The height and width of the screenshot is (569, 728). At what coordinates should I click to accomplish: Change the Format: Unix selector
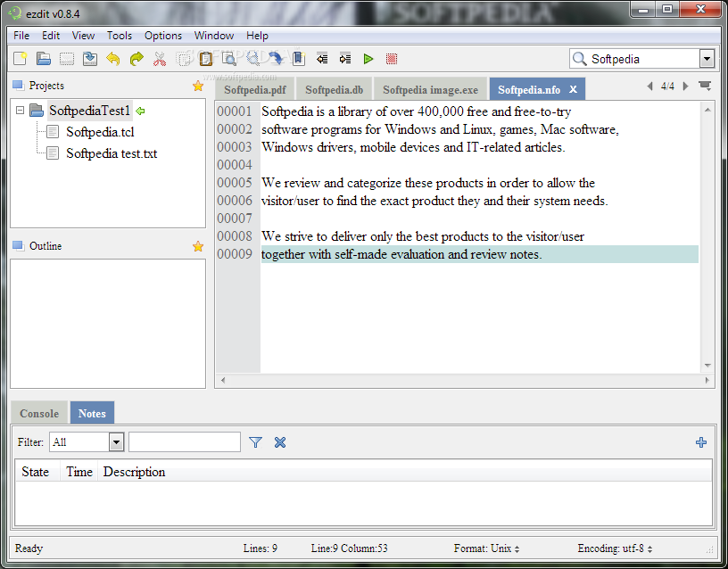(x=486, y=548)
